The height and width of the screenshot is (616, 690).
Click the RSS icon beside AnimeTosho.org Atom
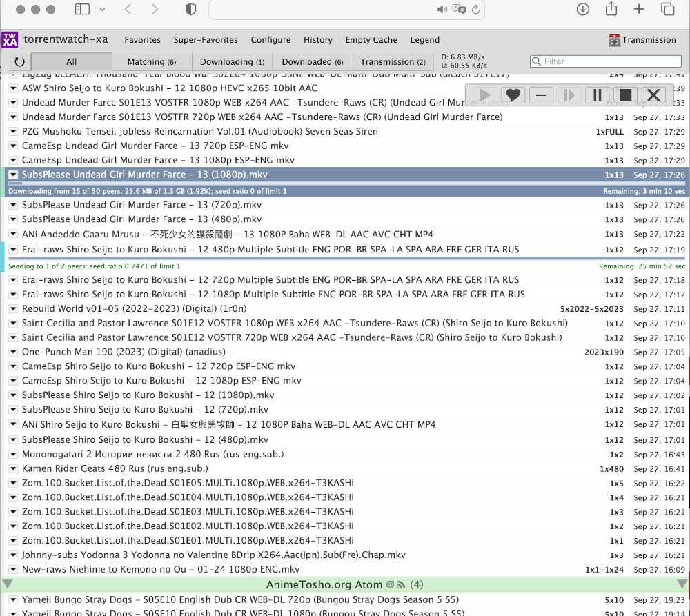tap(401, 585)
